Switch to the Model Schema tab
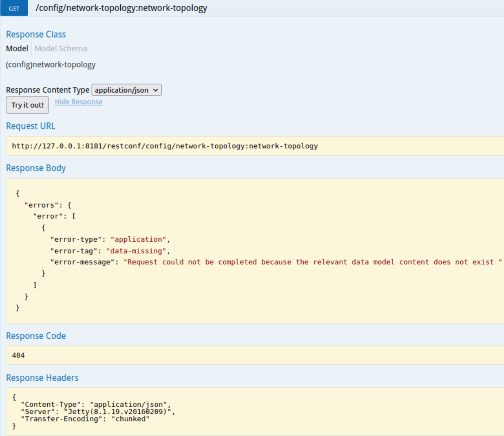Screen dimensions: 504x436 click(x=61, y=49)
